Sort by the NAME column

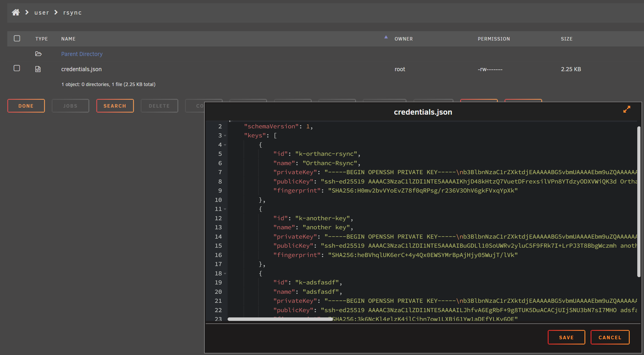pyautogui.click(x=68, y=39)
